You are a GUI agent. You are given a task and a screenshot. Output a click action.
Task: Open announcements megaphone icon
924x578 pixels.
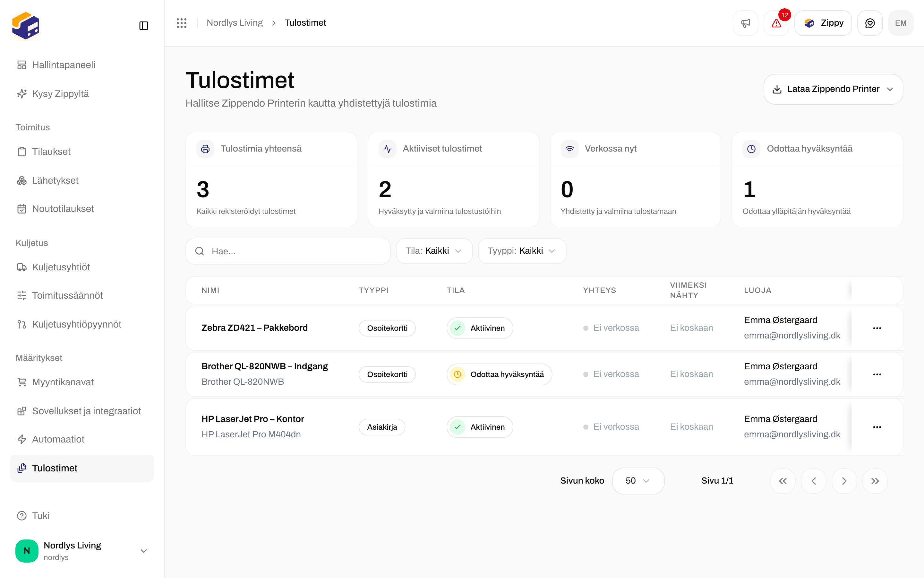(745, 23)
